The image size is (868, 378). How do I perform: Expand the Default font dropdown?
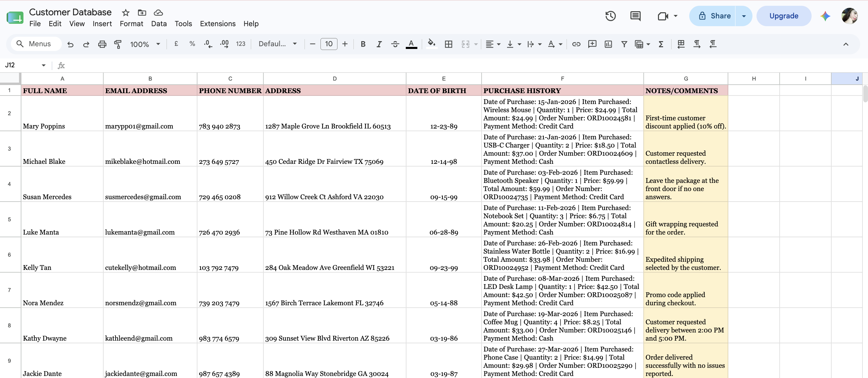tap(278, 44)
